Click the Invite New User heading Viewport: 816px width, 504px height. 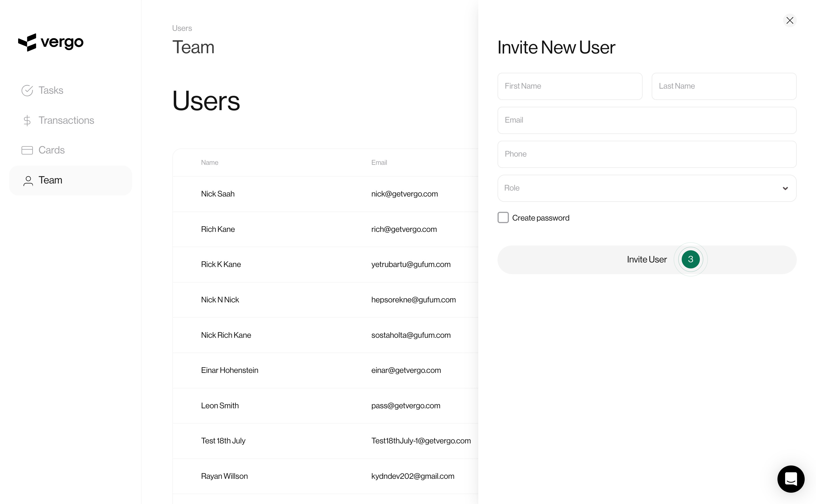pyautogui.click(x=556, y=47)
